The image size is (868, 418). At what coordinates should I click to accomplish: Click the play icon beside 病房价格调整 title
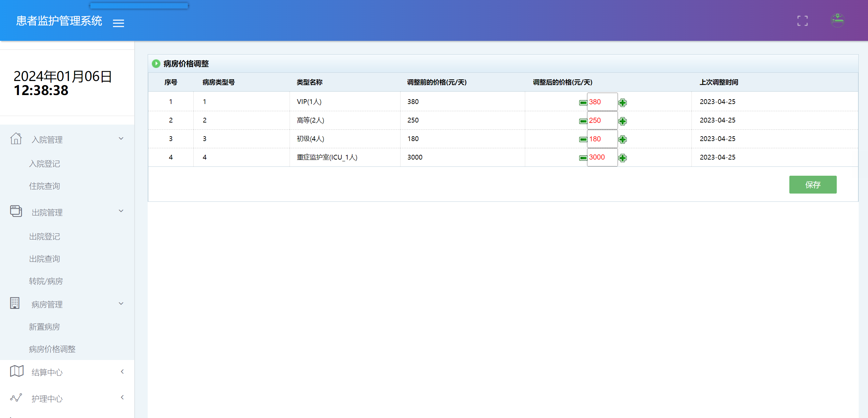pos(156,63)
